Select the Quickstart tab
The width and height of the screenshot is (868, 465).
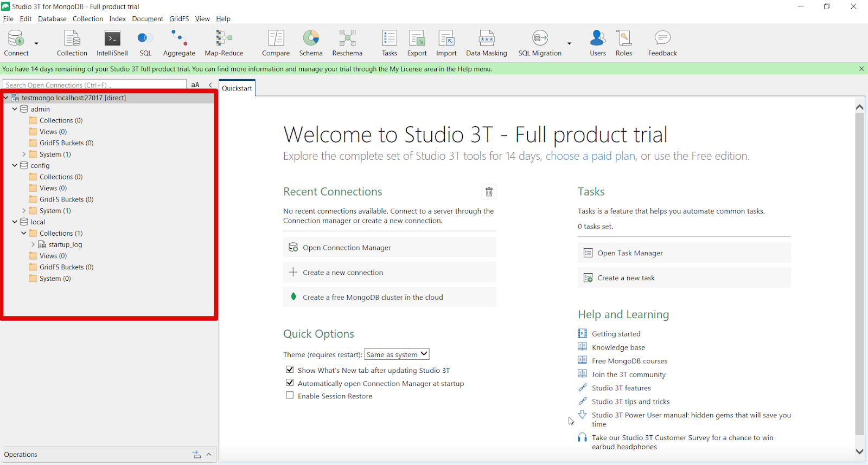coord(237,88)
